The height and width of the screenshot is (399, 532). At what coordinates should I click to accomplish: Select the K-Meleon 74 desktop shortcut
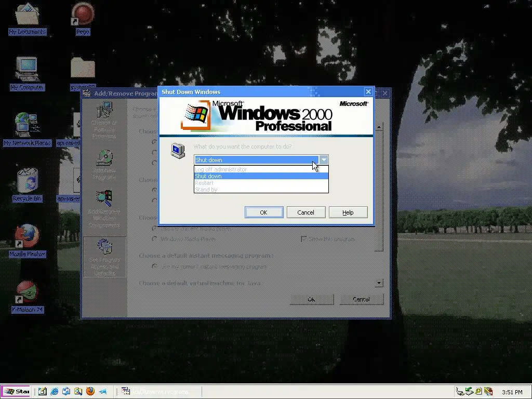[27, 296]
